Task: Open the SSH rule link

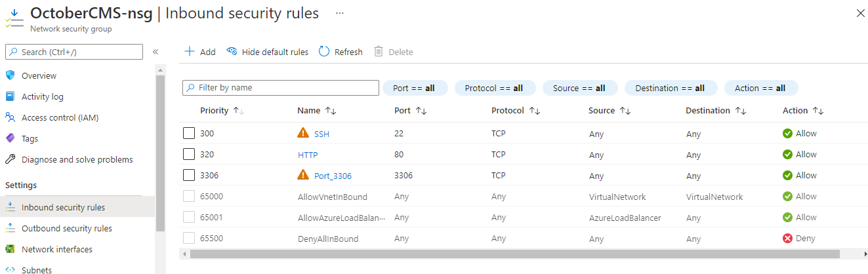Action: click(321, 133)
